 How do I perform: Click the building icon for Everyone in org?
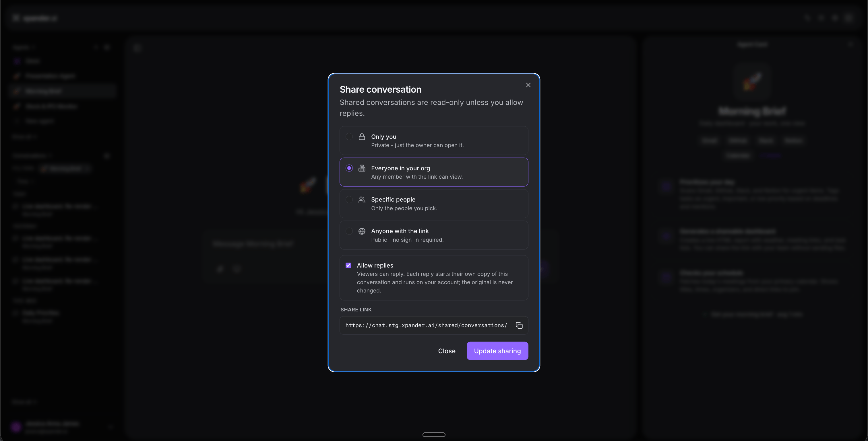coord(362,168)
